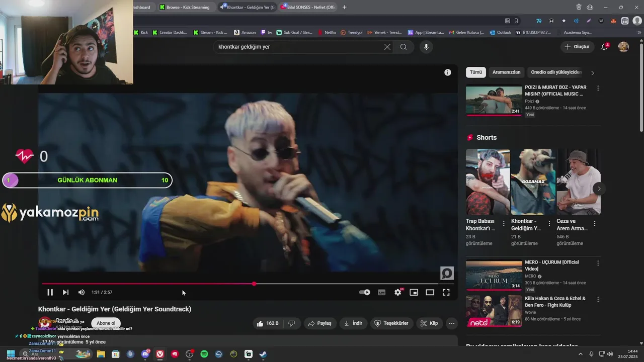Screen dimensions: 644x362
Task: Click the video info card icon
Action: point(448,72)
